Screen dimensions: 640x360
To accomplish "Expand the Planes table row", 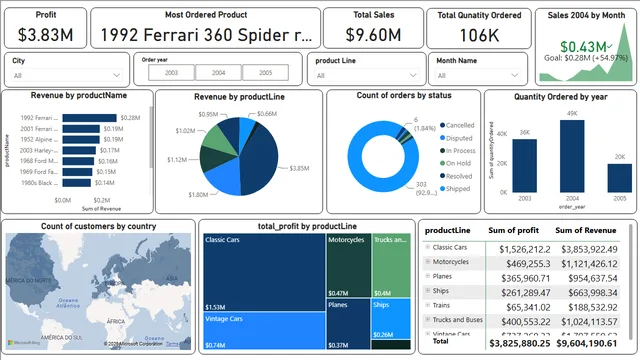I will tap(427, 276).
